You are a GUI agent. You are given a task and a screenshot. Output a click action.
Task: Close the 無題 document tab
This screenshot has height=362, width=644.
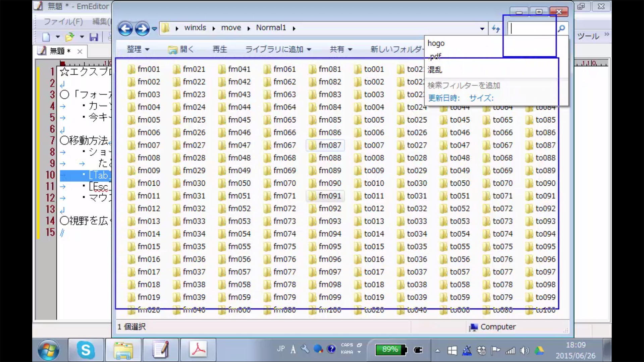tap(80, 51)
